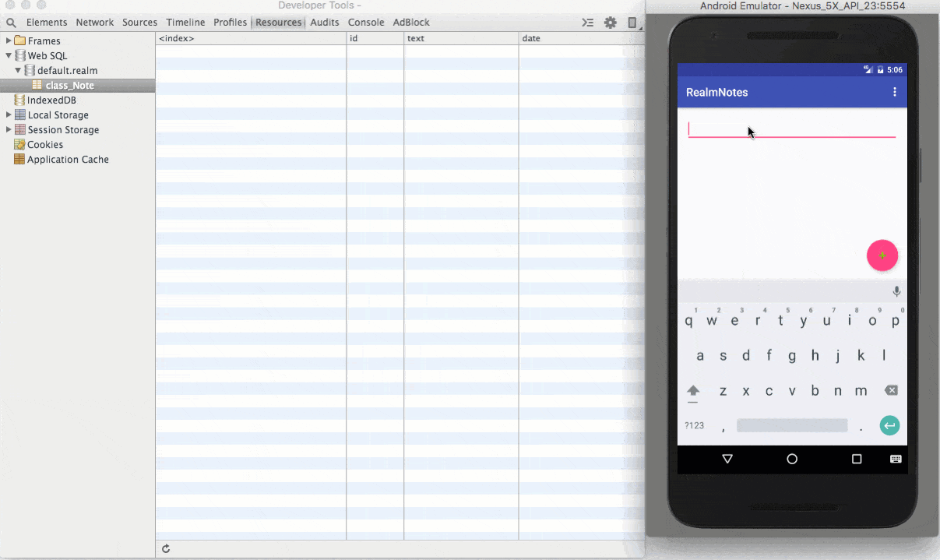Tap the m key on keyboard

tap(861, 391)
